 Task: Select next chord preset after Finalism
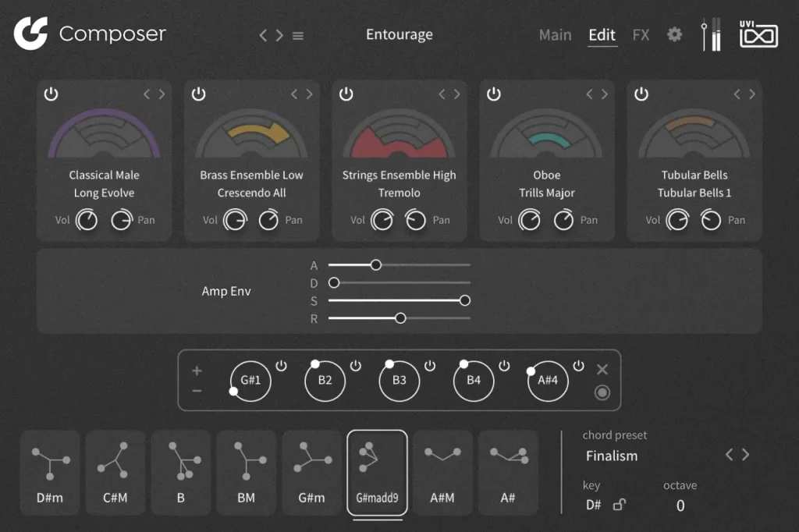tap(746, 455)
